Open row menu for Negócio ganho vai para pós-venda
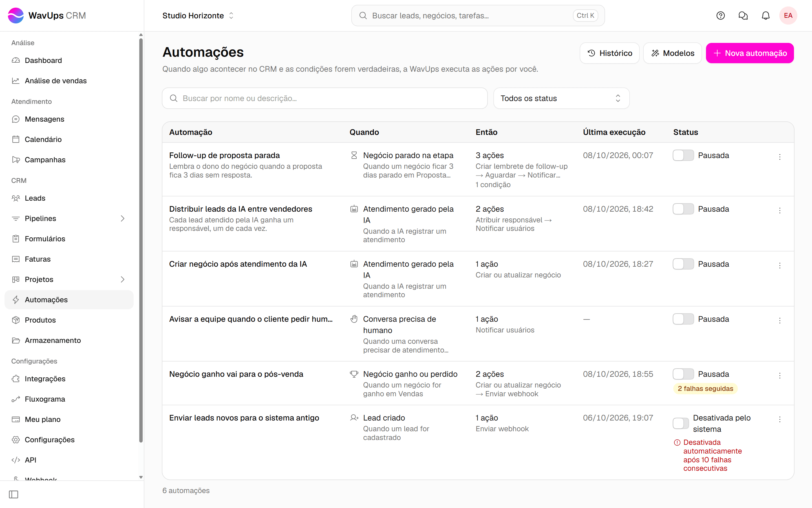Screen dimensions: 812x508 (780, 375)
